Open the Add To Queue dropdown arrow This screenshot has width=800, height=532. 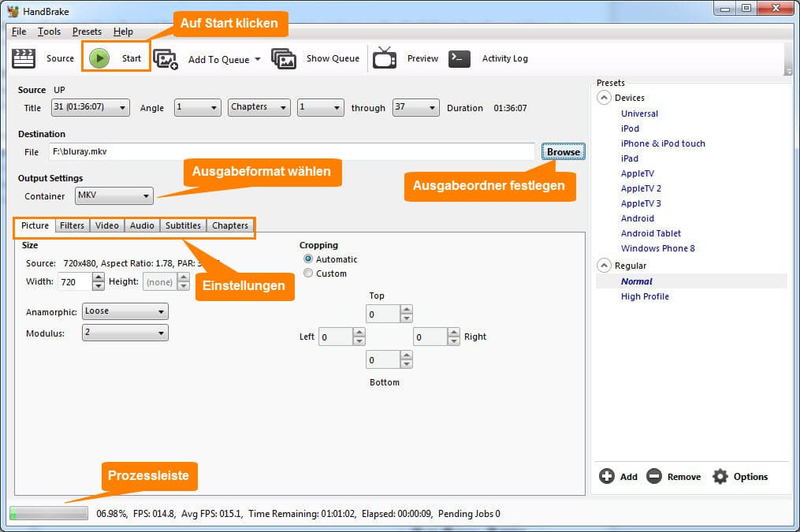pos(258,59)
